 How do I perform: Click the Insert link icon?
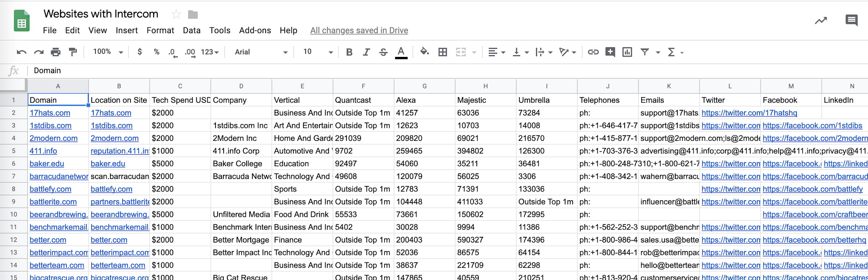tap(593, 52)
